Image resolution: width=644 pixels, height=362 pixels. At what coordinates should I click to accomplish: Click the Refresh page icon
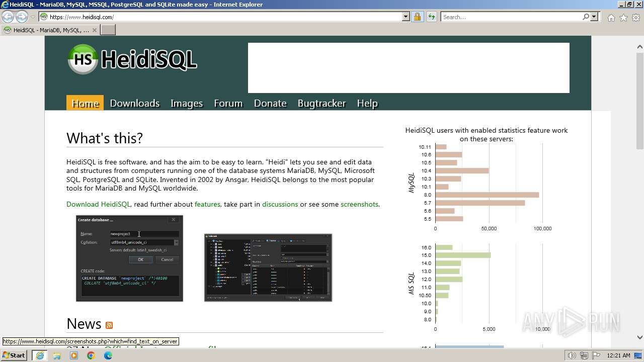(x=431, y=17)
